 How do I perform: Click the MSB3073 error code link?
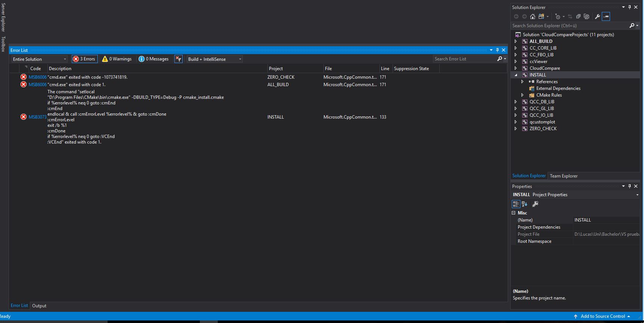coord(37,117)
